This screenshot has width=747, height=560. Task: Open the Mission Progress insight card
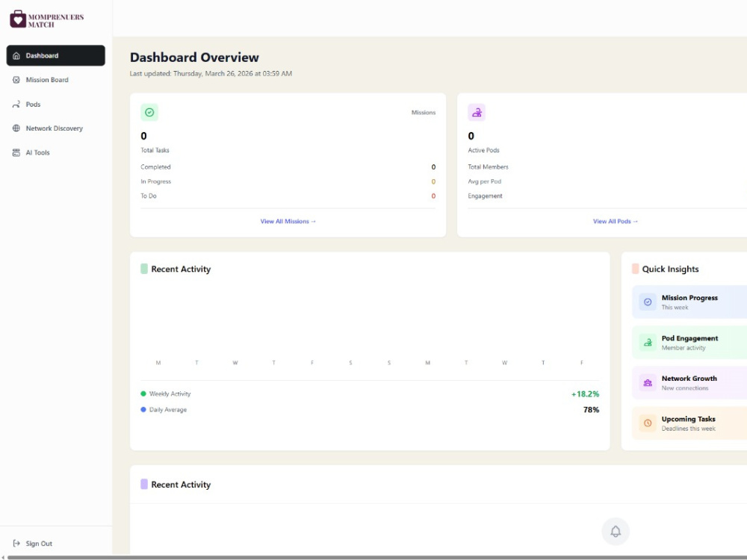tap(689, 302)
